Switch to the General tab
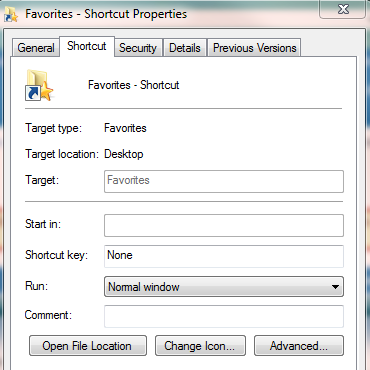Viewport: 370px width, 370px height. (x=36, y=48)
